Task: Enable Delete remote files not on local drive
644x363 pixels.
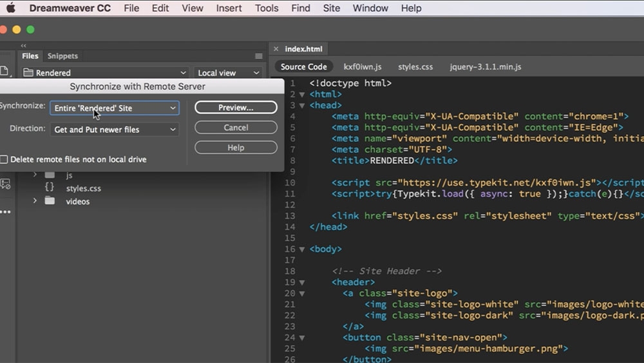Action: pyautogui.click(x=4, y=159)
